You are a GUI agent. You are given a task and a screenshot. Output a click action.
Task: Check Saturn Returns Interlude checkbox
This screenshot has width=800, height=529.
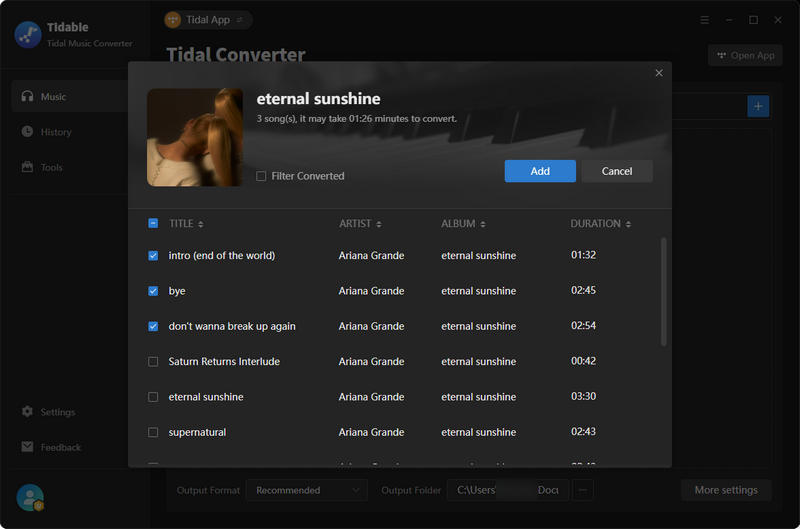click(153, 362)
